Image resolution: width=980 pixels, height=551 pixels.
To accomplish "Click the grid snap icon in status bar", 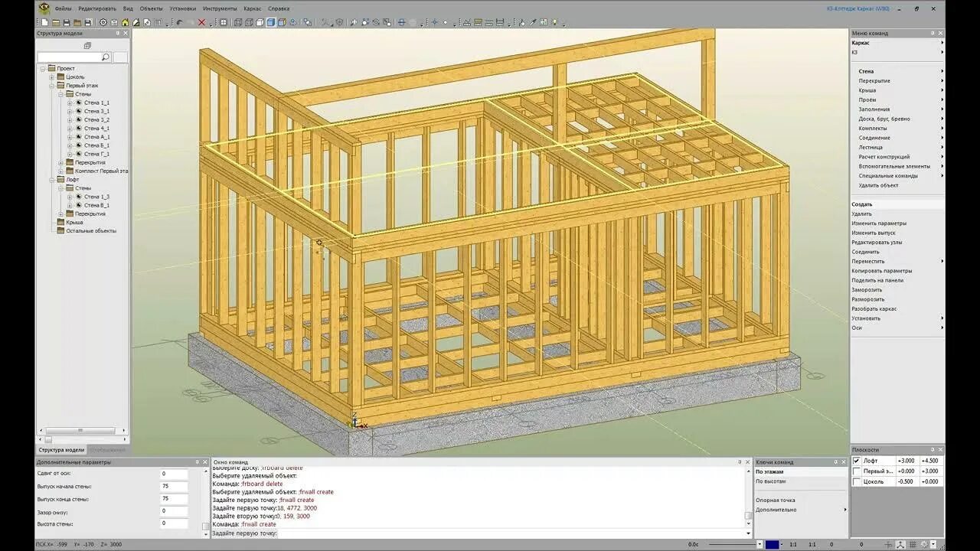I will point(912,543).
